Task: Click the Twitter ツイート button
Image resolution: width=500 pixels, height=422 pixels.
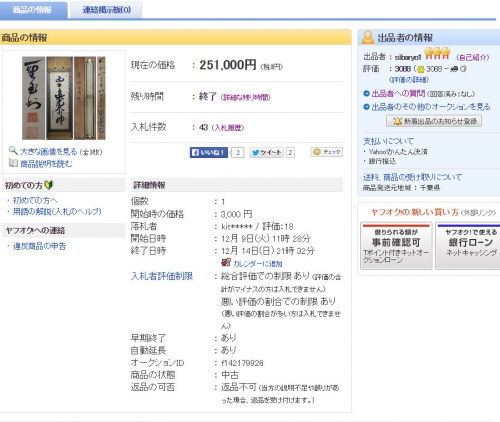Action: pyautogui.click(x=267, y=153)
